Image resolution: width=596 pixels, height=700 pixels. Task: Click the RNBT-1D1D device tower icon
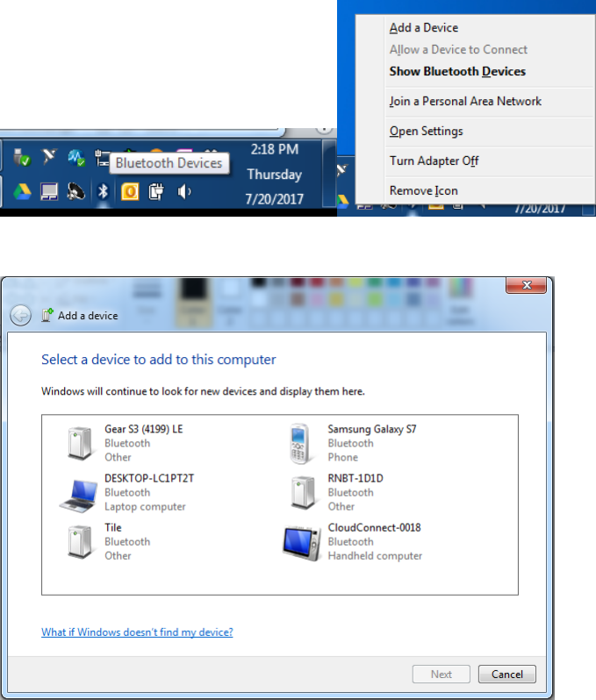pyautogui.click(x=303, y=492)
